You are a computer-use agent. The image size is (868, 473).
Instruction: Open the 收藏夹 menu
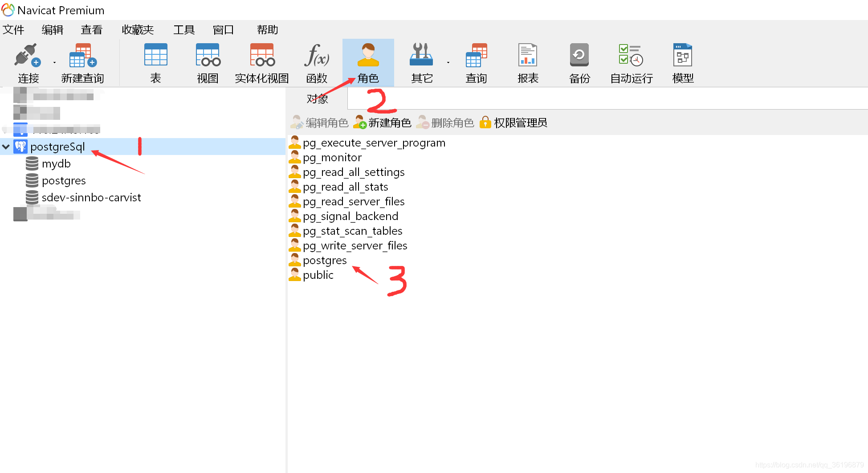tap(138, 30)
